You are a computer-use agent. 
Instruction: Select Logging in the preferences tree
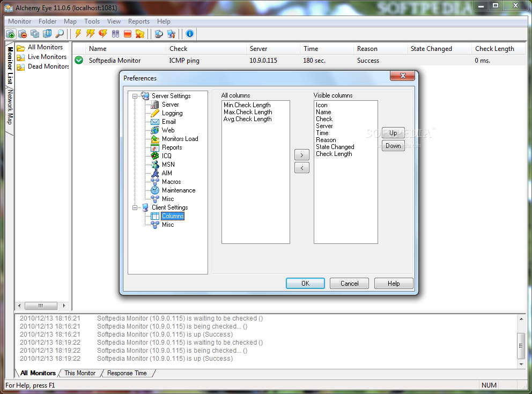(x=172, y=113)
